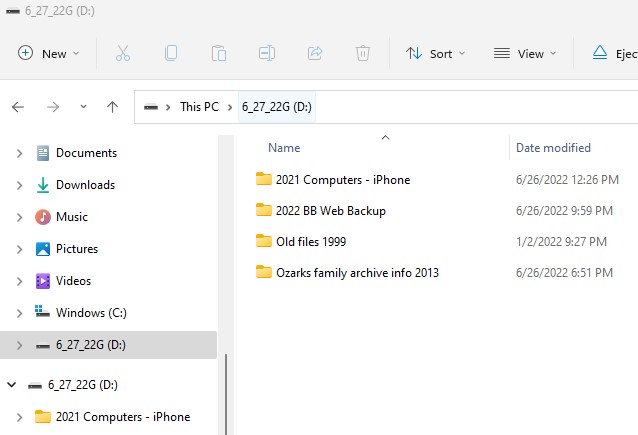
Task: Expand the highlighted 6_27_22G (D:) node
Action: click(19, 345)
